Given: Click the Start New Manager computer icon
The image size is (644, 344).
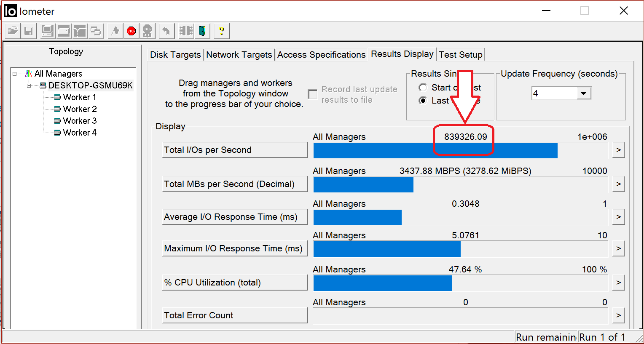Looking at the screenshot, I should pos(47,31).
